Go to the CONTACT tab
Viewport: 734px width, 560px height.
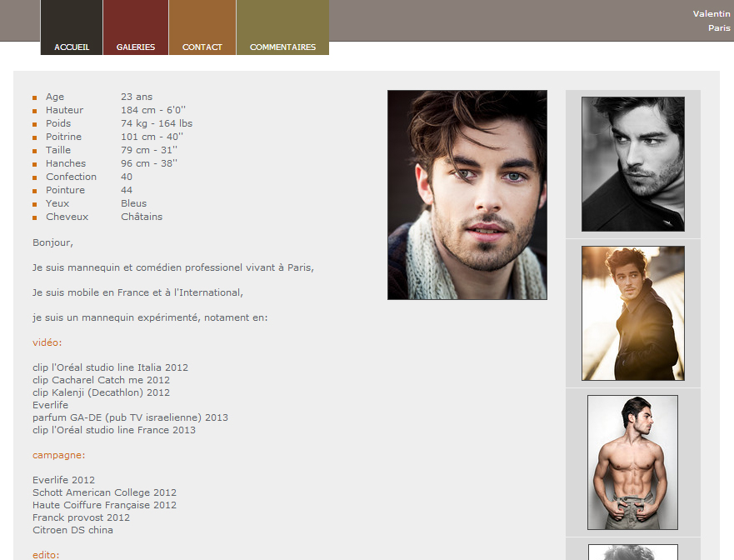point(202,27)
